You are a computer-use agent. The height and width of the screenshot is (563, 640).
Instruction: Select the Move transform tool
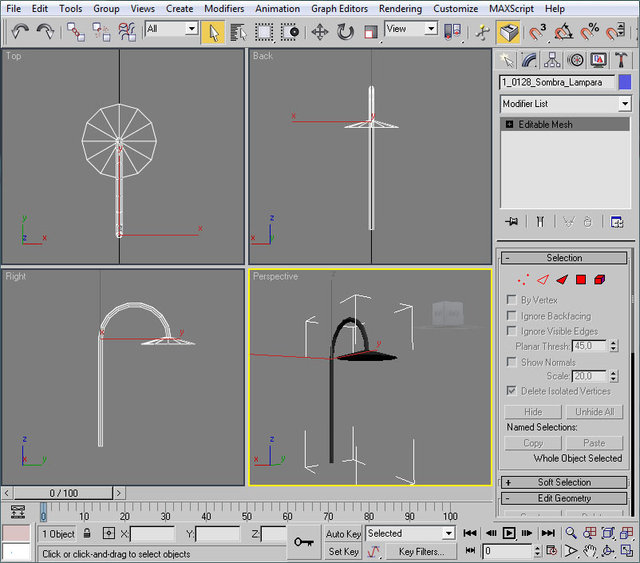tap(320, 31)
